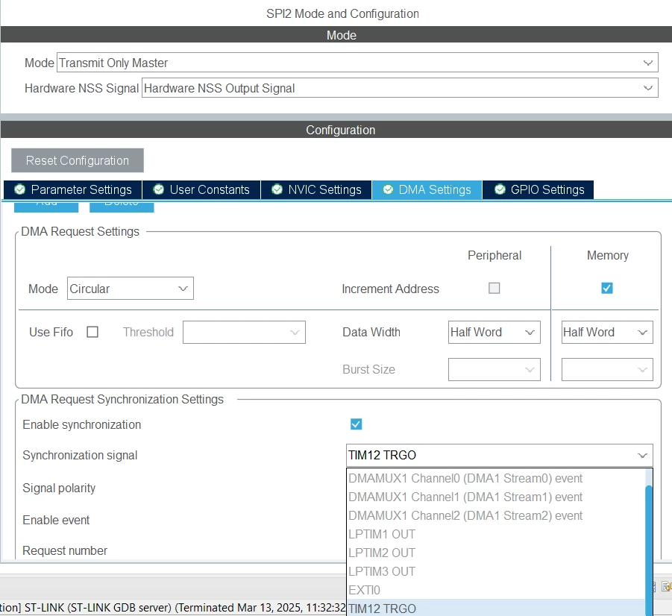Toggle Peripheral increment address checkbox
This screenshot has height=616, width=672.
[x=494, y=288]
